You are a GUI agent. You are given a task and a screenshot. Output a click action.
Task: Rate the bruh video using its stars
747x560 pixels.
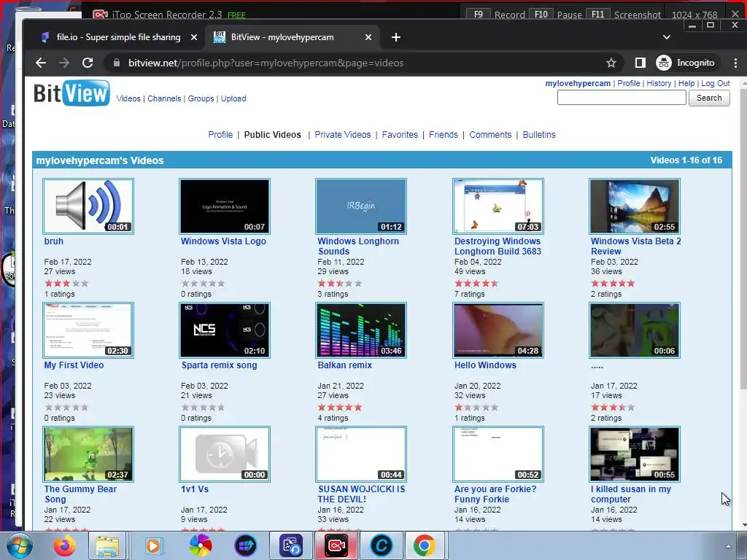[x=66, y=284]
